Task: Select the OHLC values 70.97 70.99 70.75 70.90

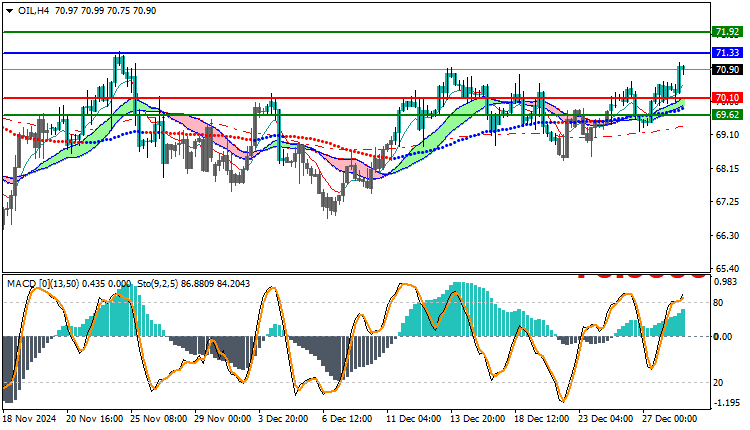Action: pos(105,11)
